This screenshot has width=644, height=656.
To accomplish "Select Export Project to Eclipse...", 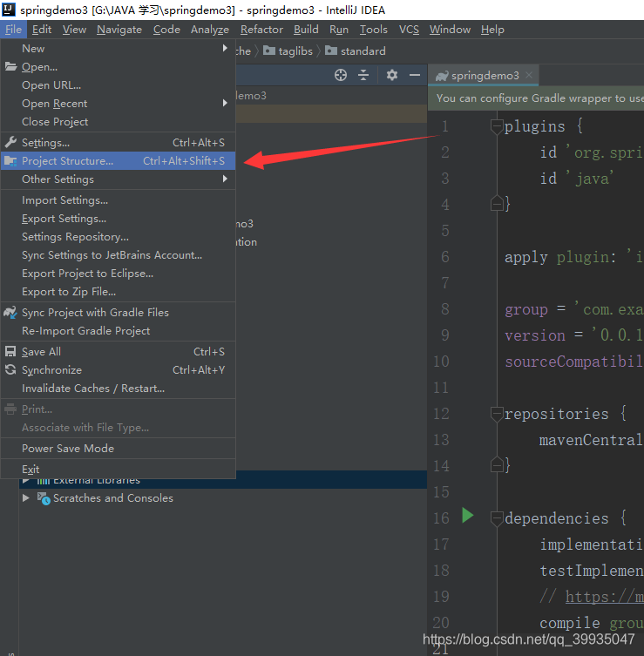I will click(118, 274).
